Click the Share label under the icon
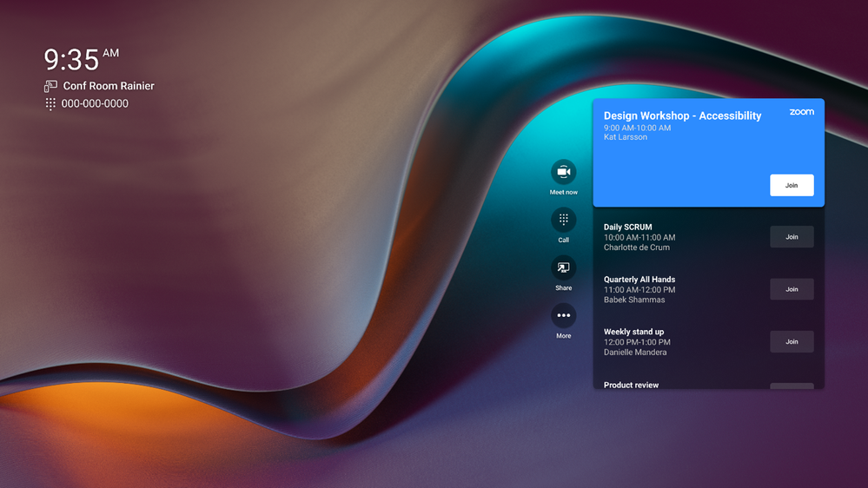 pyautogui.click(x=564, y=288)
